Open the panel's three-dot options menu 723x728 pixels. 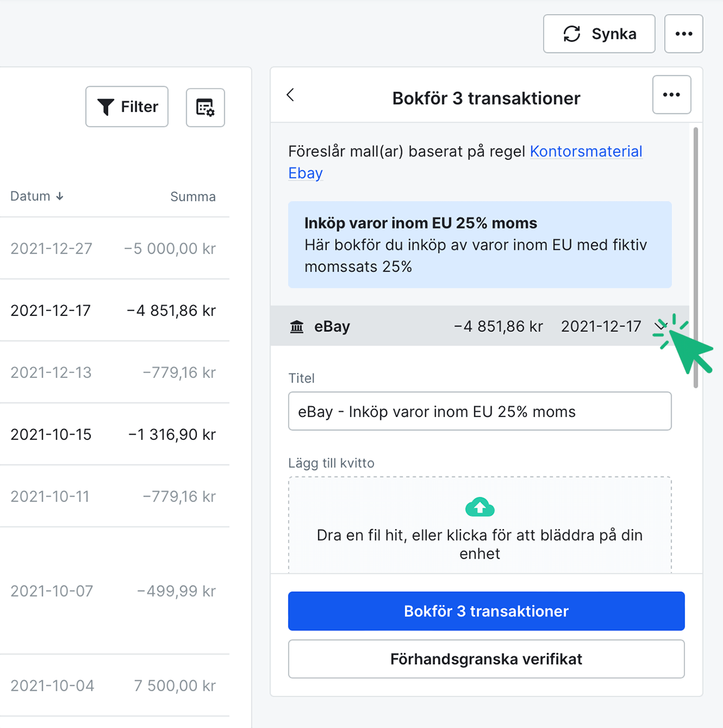[671, 95]
